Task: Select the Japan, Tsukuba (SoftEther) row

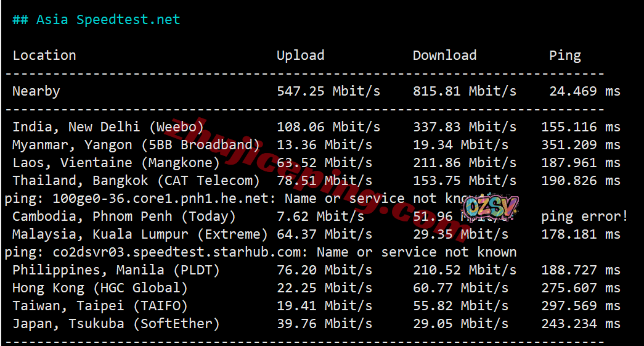Action: coord(116,324)
